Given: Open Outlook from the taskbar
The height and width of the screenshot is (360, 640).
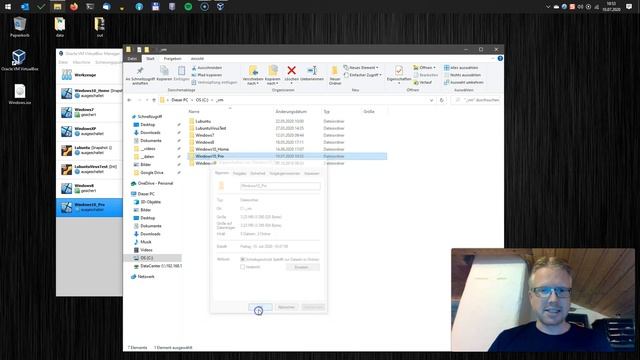Looking at the screenshot, I should click(x=24, y=7).
